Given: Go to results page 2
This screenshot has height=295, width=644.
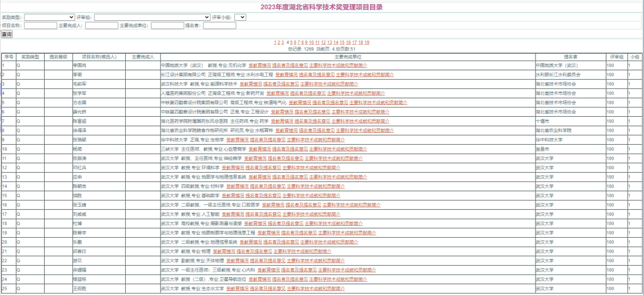Looking at the screenshot, I should click(x=278, y=42).
